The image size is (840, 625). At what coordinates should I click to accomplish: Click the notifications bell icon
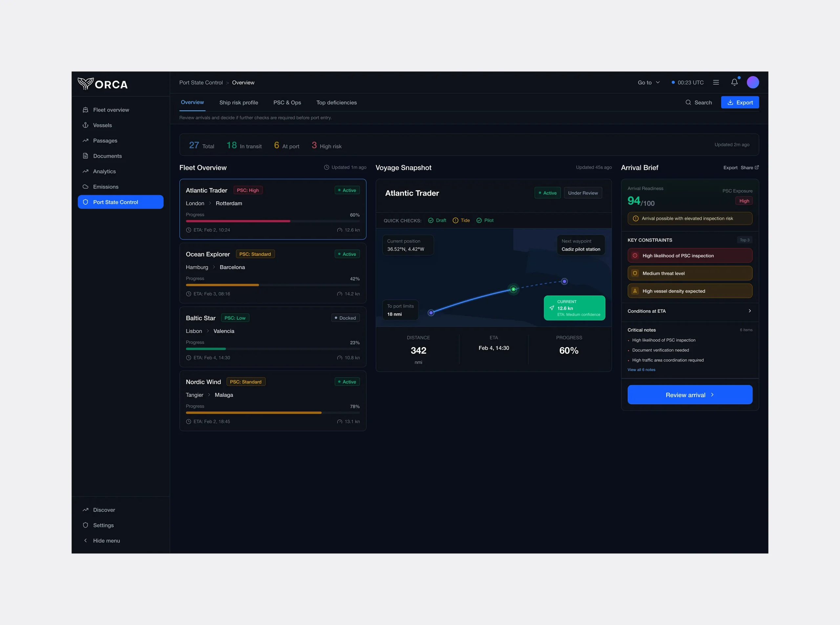734,82
